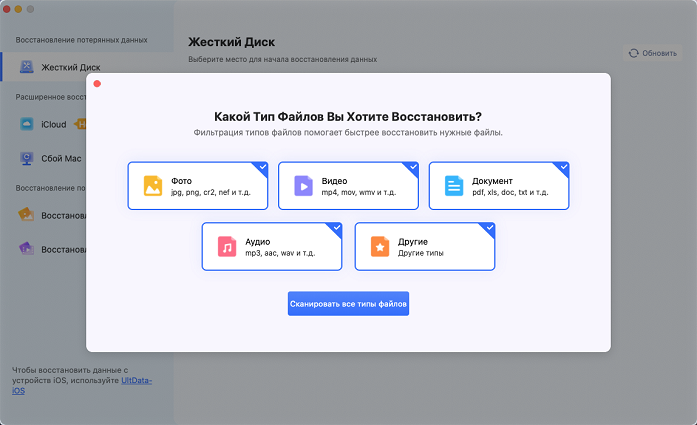Click the Аудио music note icon
This screenshot has height=425, width=697.
[227, 246]
